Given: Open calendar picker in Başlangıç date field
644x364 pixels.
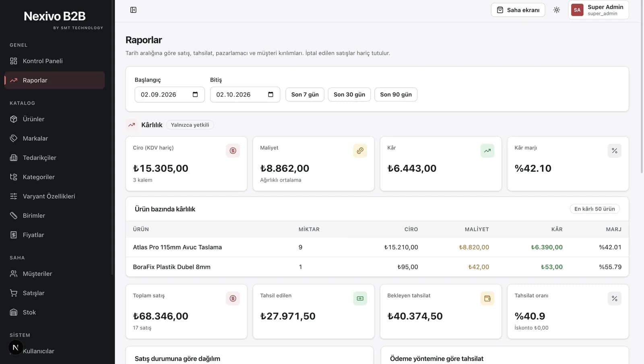Looking at the screenshot, I should [x=195, y=95].
